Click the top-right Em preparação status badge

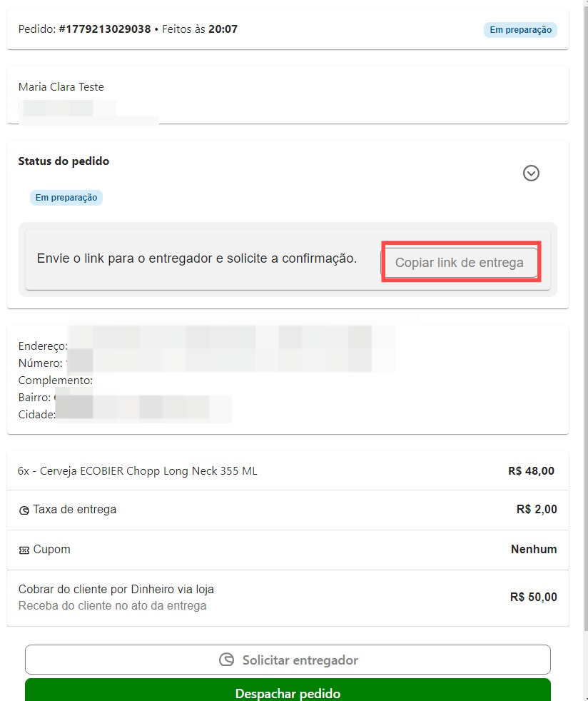coord(519,30)
